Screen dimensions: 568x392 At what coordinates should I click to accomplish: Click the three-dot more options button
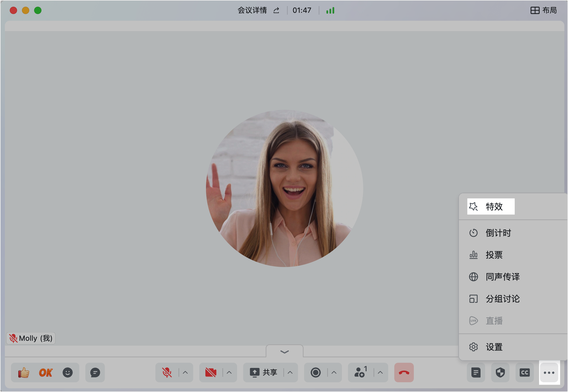(549, 372)
